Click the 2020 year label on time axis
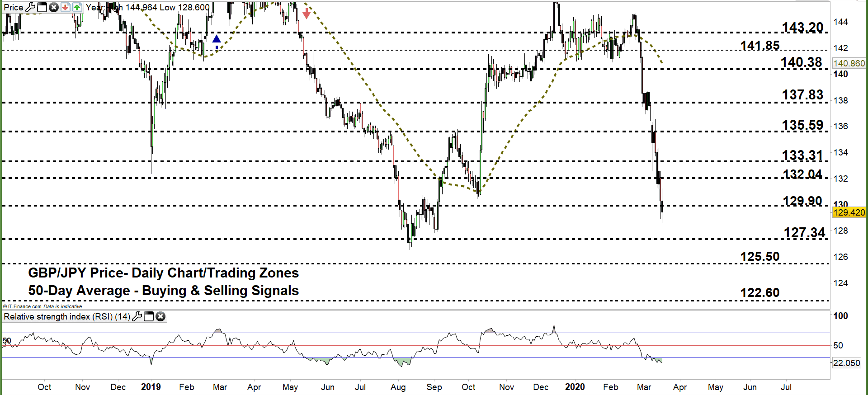 (575, 387)
